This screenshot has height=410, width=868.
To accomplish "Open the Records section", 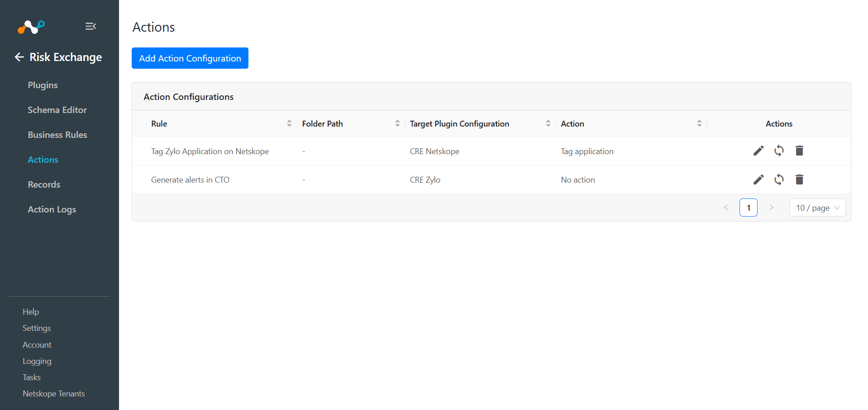I will (x=44, y=184).
